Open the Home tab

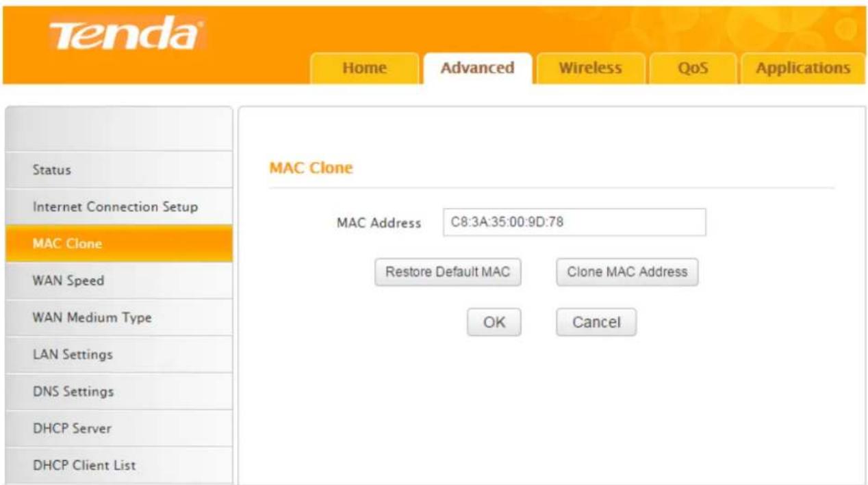point(364,68)
